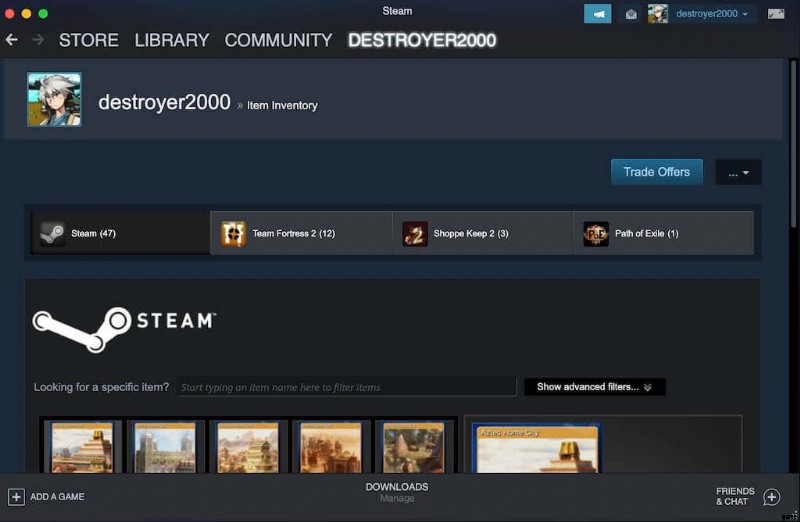Click the Team Fortress 2 game icon
800x522 pixels.
pos(234,234)
